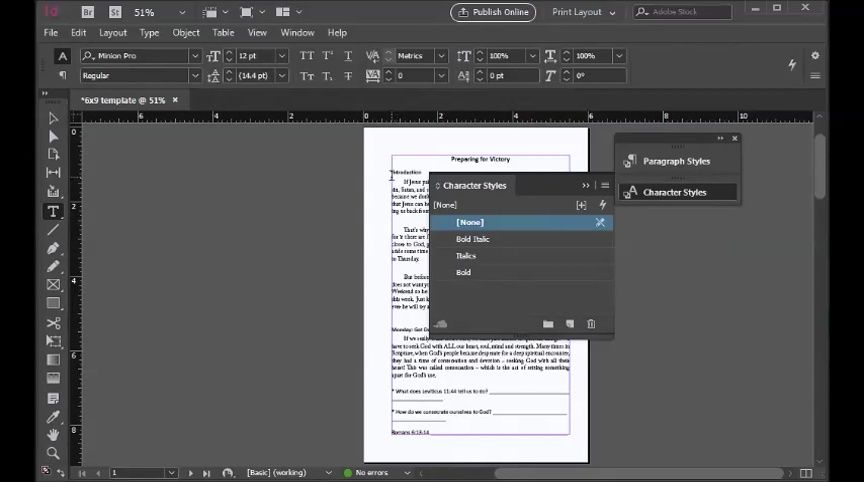Toggle Underline formatting

click(348, 56)
